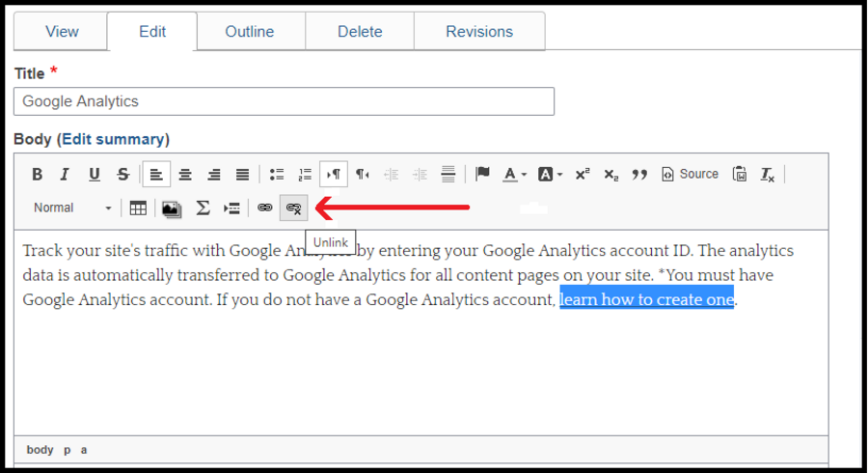Image resolution: width=868 pixels, height=473 pixels.
Task: Toggle bold formatting
Action: (38, 175)
